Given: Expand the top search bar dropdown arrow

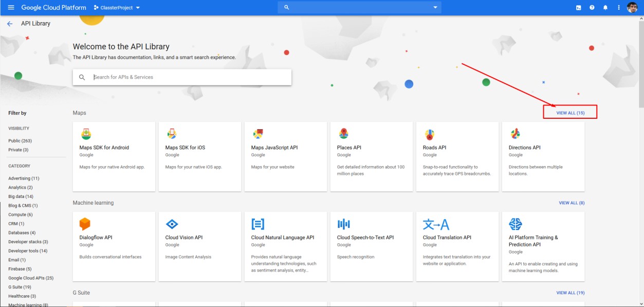Looking at the screenshot, I should pos(435,8).
